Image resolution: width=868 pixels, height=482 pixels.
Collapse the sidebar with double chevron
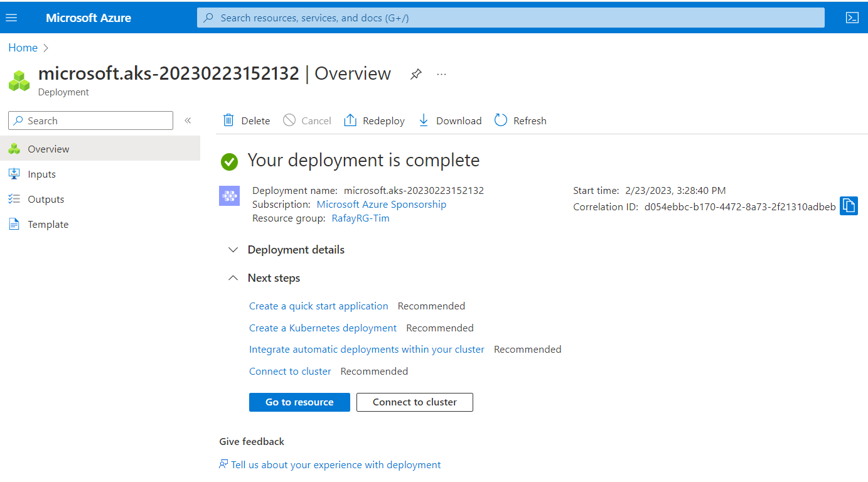[x=188, y=120]
